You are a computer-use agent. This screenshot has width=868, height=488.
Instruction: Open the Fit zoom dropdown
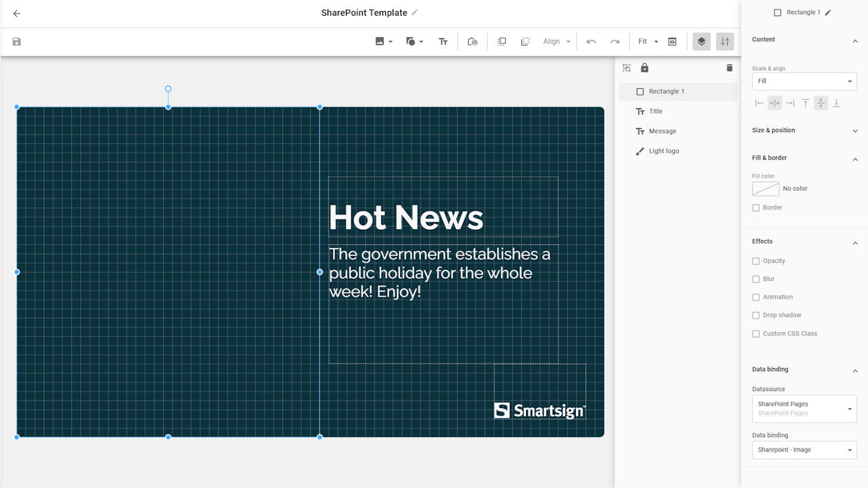point(648,42)
